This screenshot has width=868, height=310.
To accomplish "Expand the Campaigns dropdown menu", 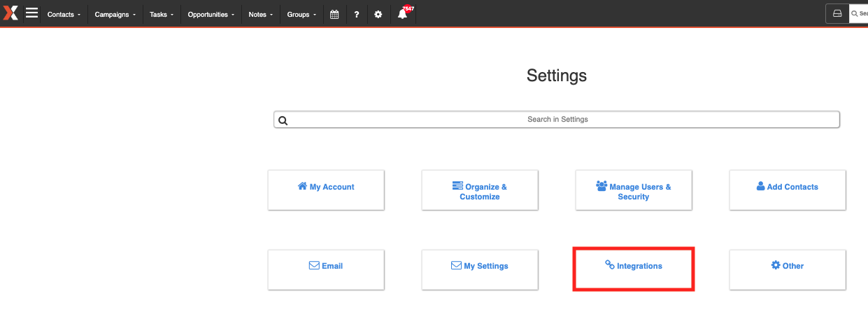I will click(x=115, y=14).
